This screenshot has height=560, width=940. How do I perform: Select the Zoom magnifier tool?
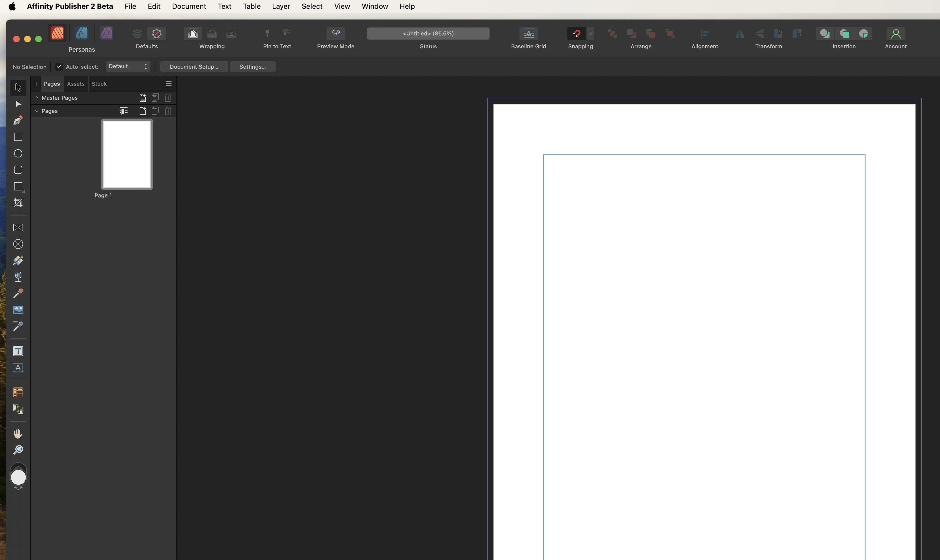(x=18, y=450)
